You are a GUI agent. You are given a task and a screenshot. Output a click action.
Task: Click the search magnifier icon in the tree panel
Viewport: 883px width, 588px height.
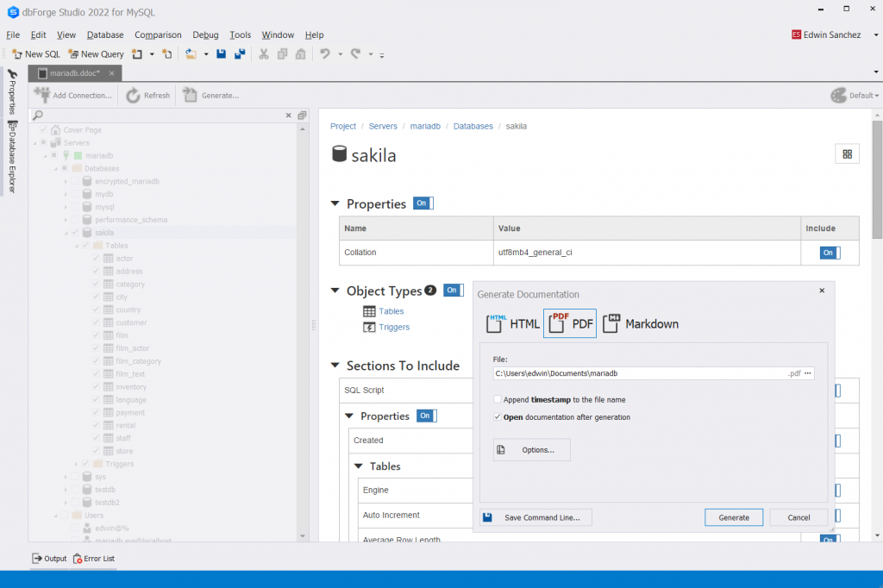(38, 115)
